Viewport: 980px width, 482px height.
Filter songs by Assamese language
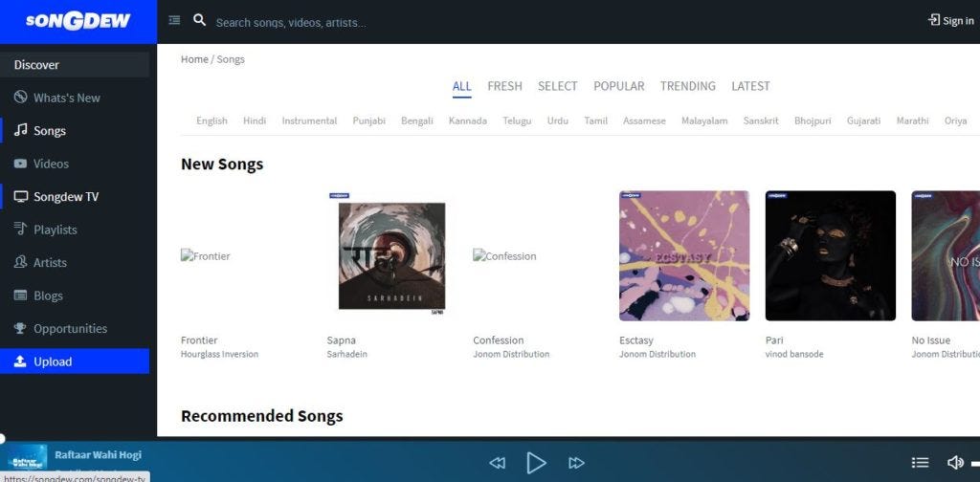(x=644, y=120)
